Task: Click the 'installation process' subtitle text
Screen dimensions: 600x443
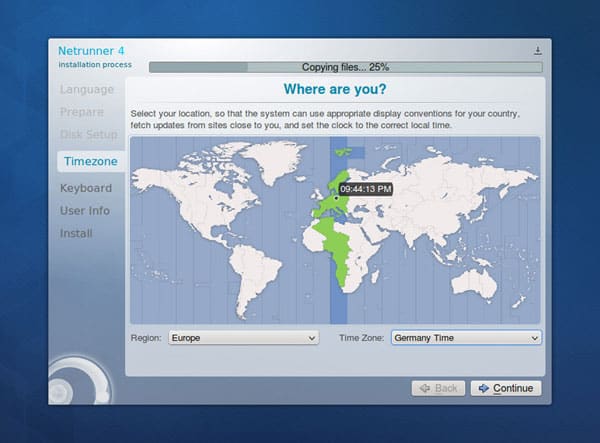Action: tap(95, 65)
